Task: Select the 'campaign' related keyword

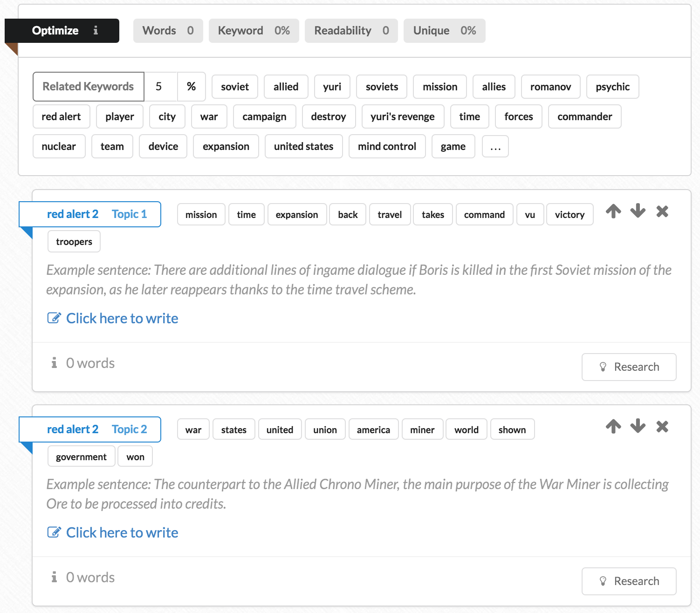Action: point(264,116)
